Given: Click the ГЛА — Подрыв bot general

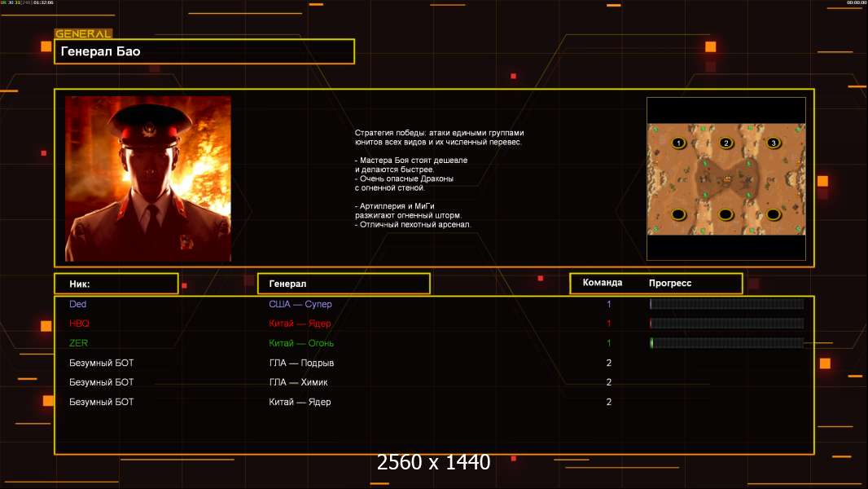Looking at the screenshot, I should [301, 363].
